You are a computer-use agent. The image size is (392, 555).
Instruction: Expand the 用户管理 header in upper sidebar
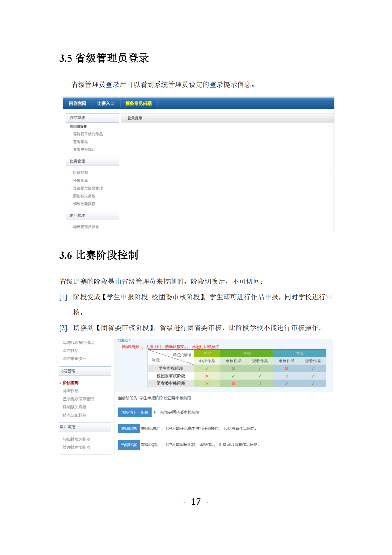[x=77, y=215]
